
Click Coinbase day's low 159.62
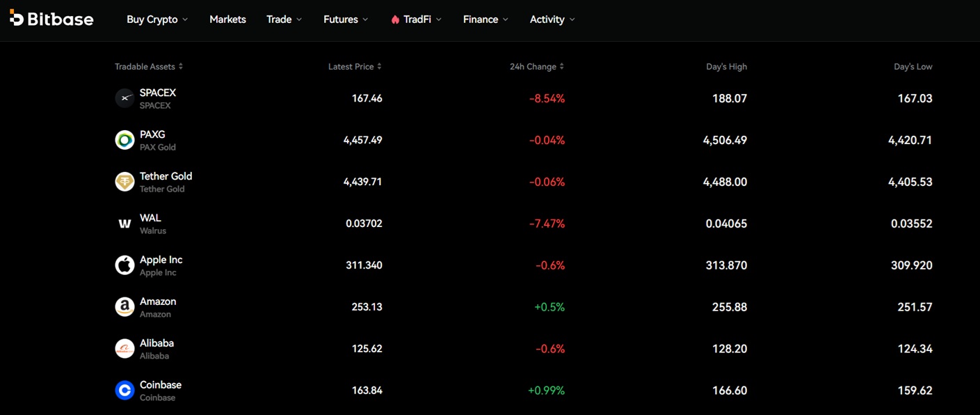point(915,391)
